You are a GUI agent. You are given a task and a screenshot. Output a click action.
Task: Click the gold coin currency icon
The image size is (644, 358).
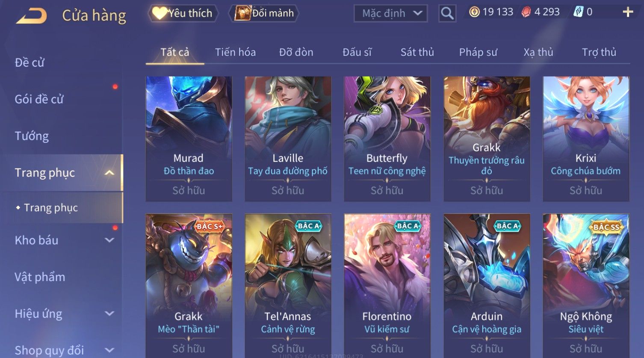tap(474, 12)
